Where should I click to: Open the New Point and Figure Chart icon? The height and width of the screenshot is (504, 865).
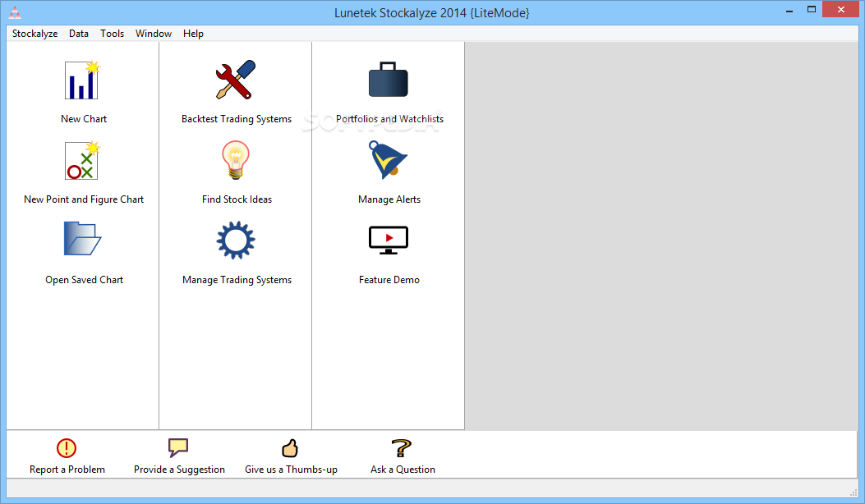82,160
